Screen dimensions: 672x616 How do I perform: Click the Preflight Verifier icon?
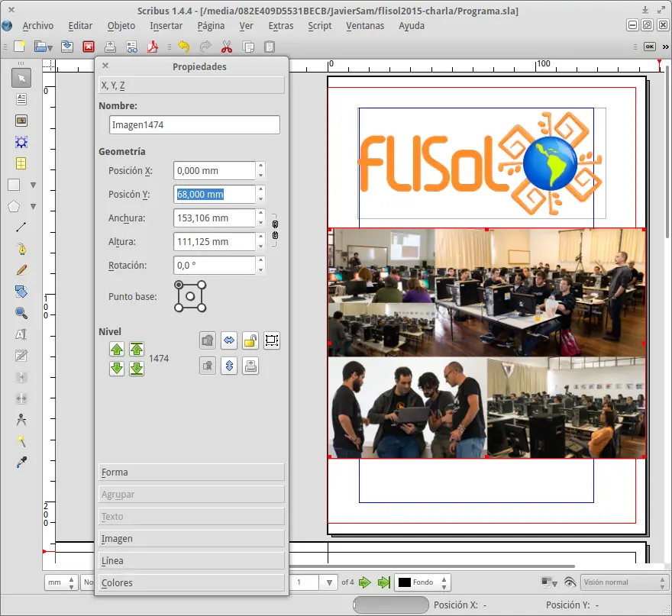[x=132, y=47]
